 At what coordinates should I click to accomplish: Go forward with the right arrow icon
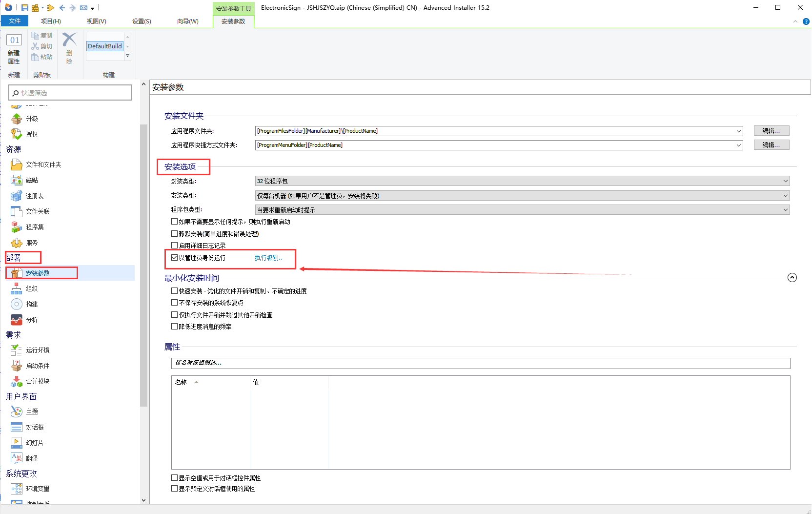pyautogui.click(x=73, y=8)
